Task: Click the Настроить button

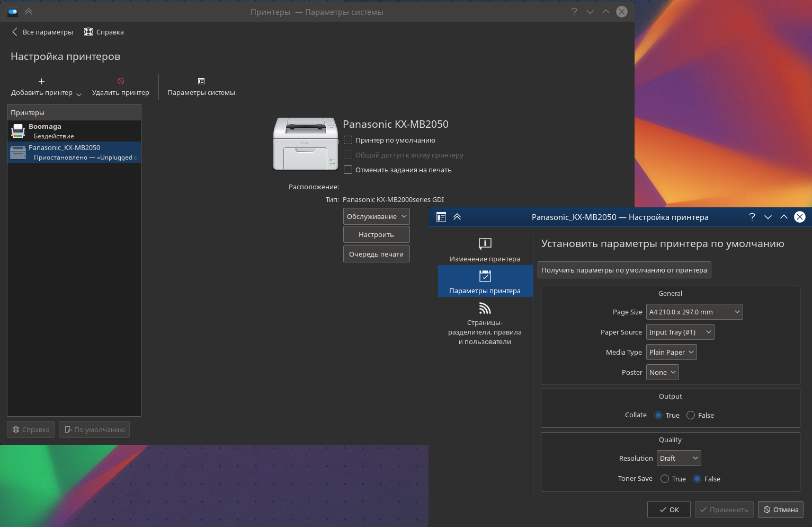Action: click(x=377, y=235)
